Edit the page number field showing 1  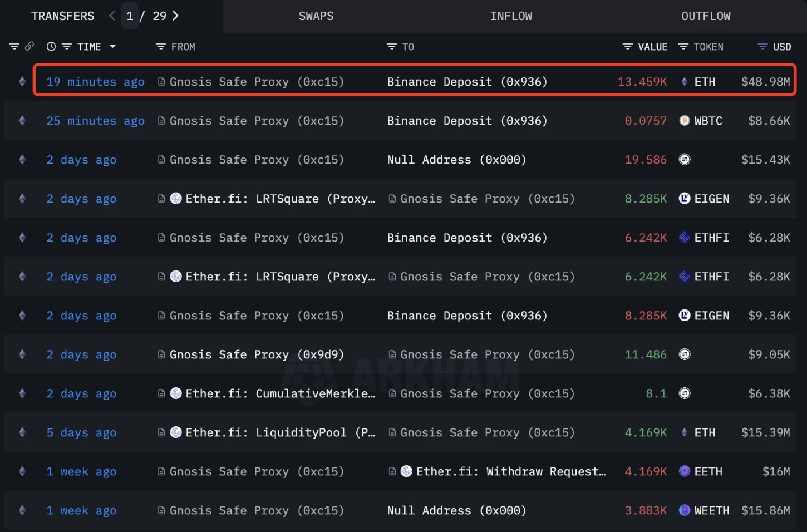[x=130, y=16]
